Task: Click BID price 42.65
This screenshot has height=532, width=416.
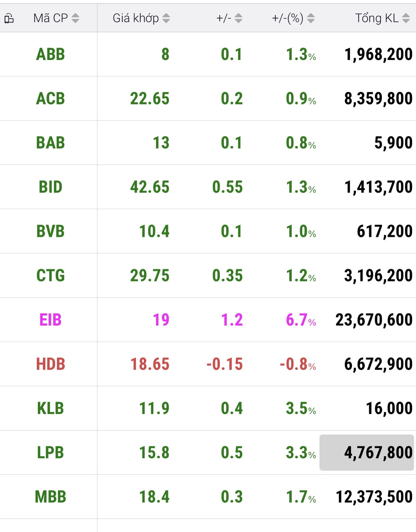Action: (150, 187)
